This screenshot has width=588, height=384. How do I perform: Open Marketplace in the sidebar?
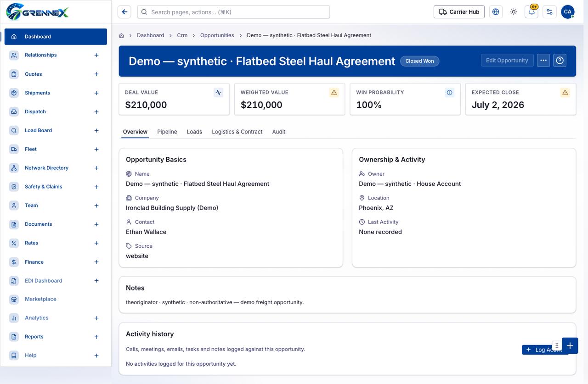pyautogui.click(x=56, y=299)
